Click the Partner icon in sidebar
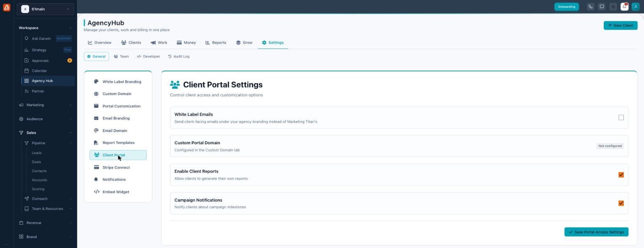Image resolution: width=644 pixels, height=248 pixels. [27, 91]
